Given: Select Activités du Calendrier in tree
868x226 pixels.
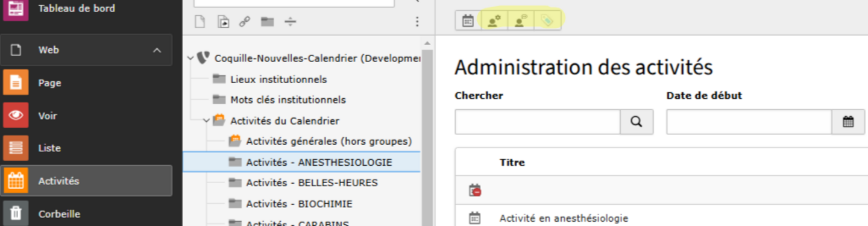Looking at the screenshot, I should point(285,121).
